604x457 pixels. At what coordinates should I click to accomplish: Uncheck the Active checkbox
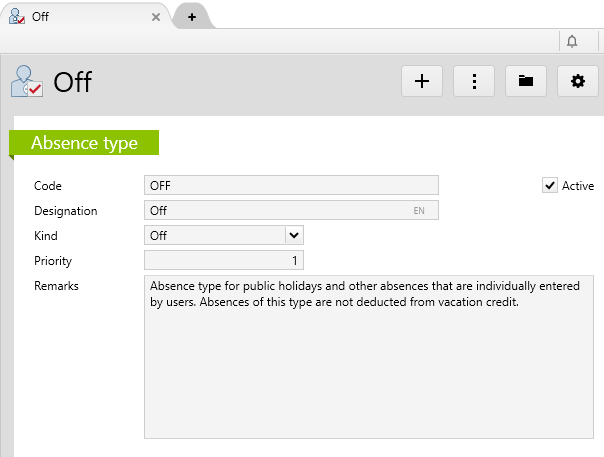click(x=549, y=185)
